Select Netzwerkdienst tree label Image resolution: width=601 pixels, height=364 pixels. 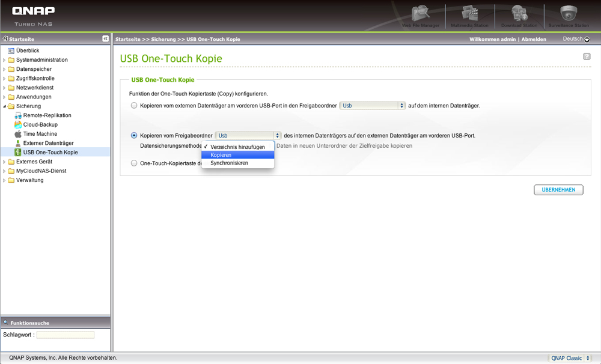pyautogui.click(x=35, y=88)
